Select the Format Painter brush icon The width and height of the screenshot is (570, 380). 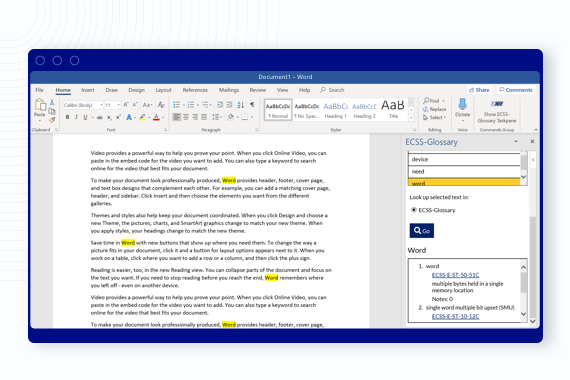pos(52,120)
